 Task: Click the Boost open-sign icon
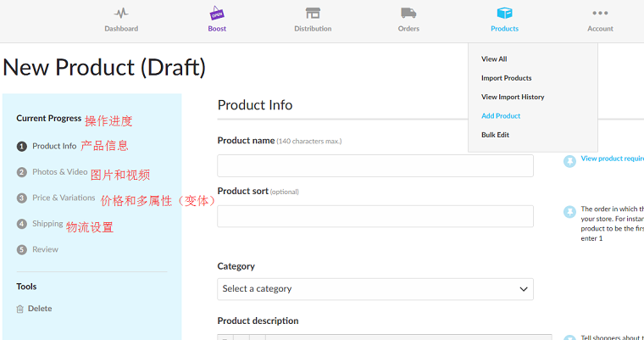pyautogui.click(x=217, y=14)
